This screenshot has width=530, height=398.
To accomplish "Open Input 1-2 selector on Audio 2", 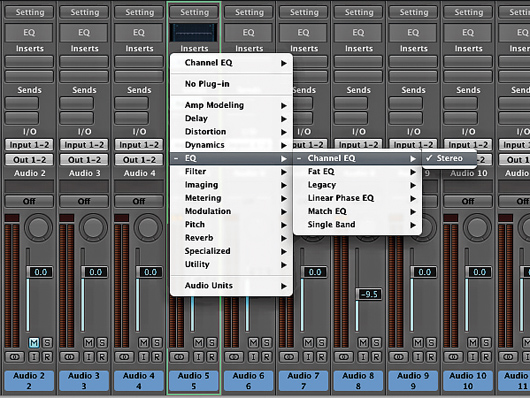I will [x=29, y=145].
